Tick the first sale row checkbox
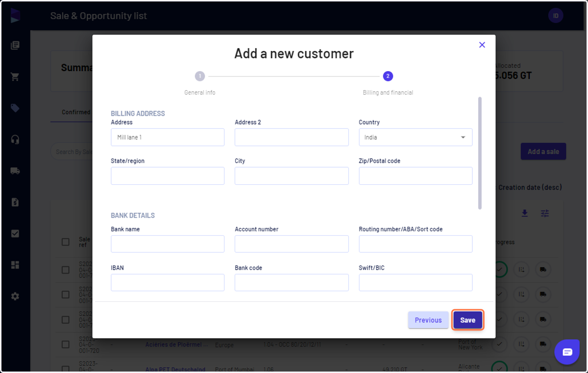Viewport: 588px width, 373px height. tap(66, 270)
